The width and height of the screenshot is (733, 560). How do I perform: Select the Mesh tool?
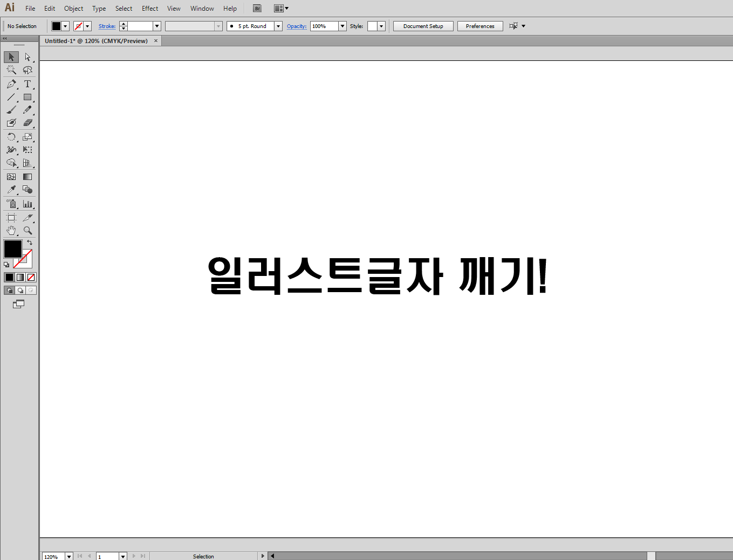pyautogui.click(x=11, y=177)
